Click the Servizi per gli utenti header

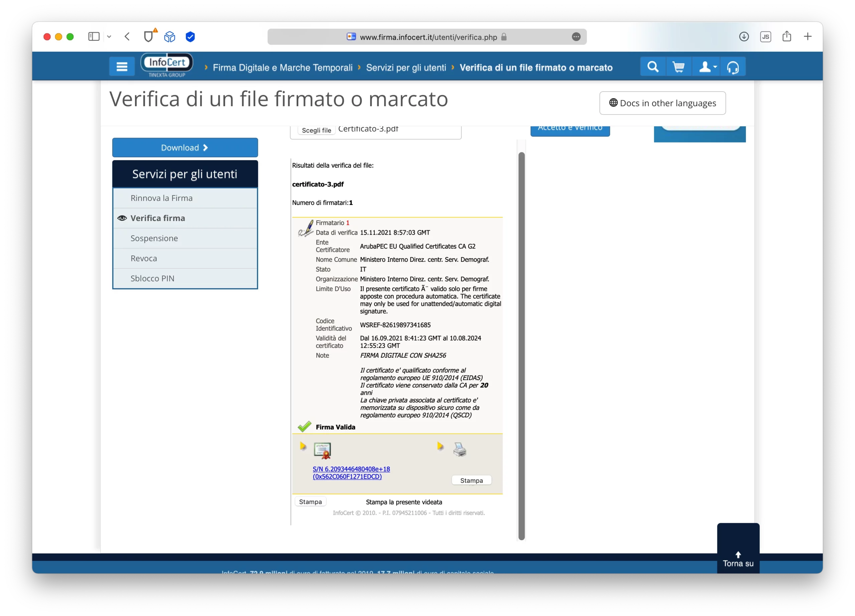(185, 174)
